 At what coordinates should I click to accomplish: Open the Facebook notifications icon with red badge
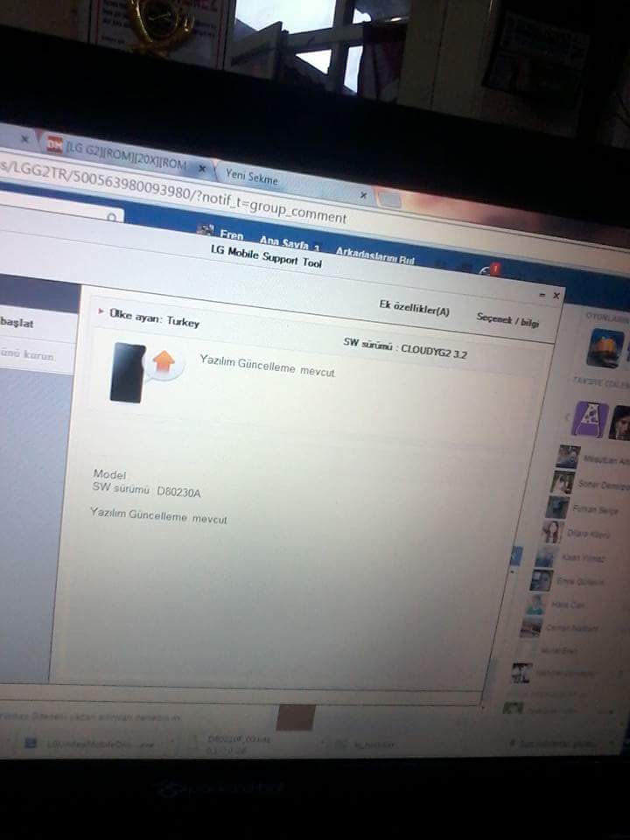click(x=489, y=269)
